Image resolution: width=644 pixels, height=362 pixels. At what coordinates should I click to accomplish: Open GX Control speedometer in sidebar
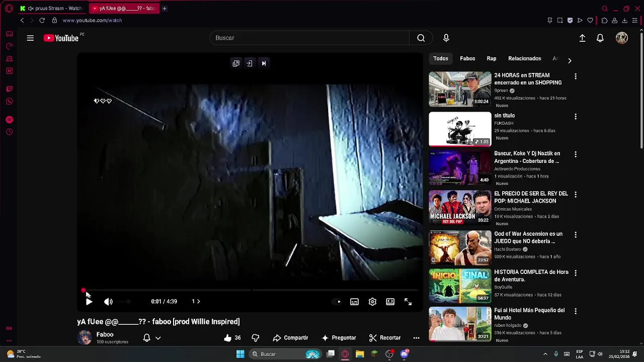pos(9,46)
